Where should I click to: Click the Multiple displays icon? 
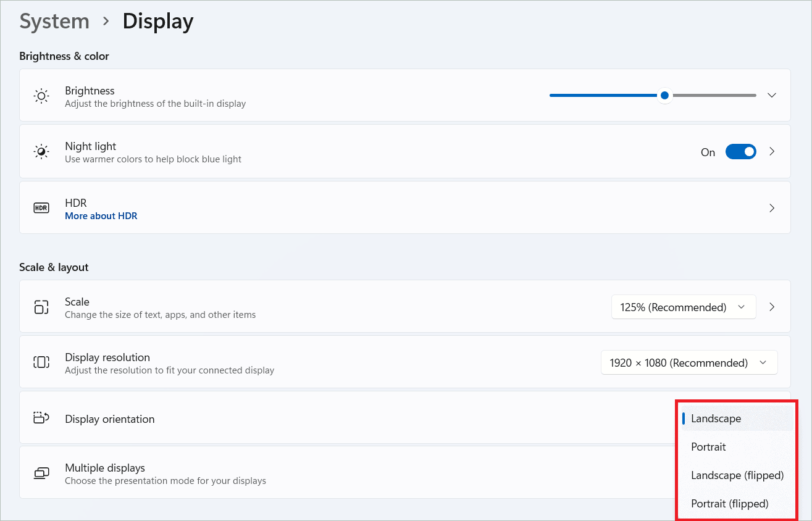pyautogui.click(x=41, y=473)
